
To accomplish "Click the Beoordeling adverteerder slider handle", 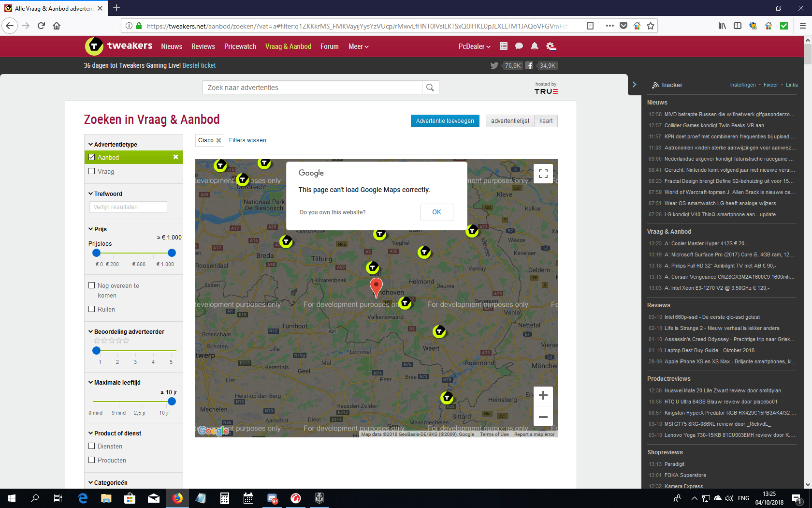I will 96,351.
